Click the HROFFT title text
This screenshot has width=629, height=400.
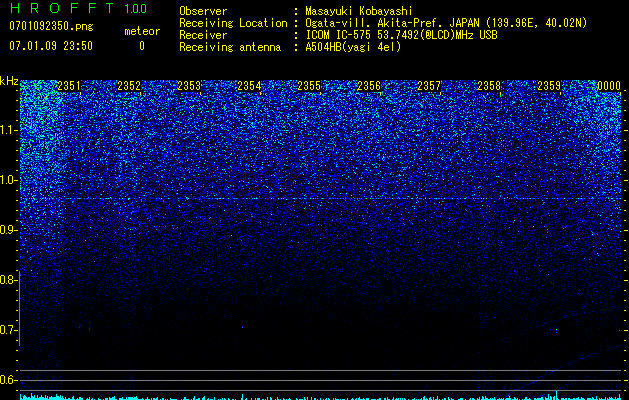coord(62,8)
